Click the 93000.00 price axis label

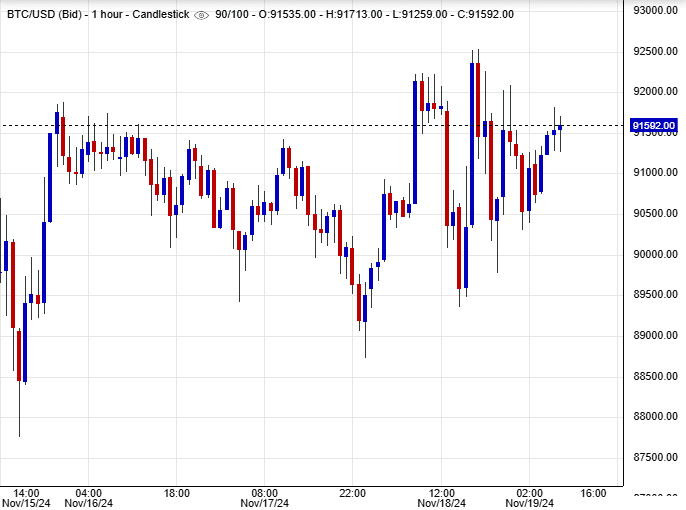click(655, 10)
